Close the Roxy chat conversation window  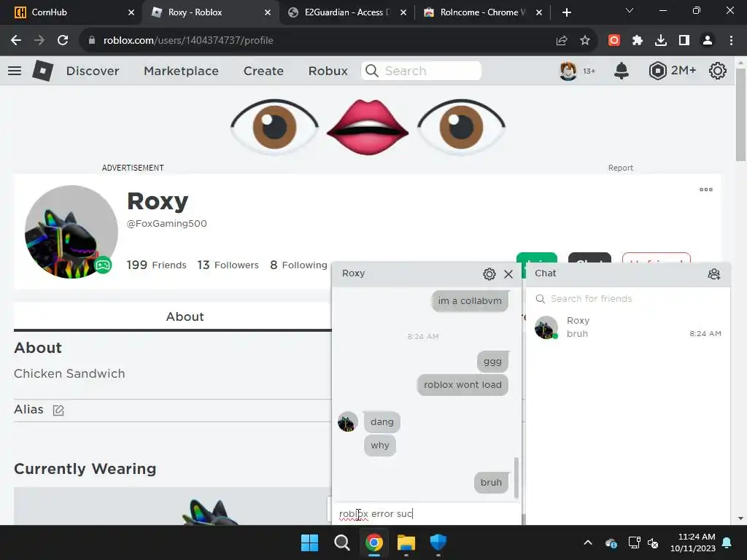508,274
